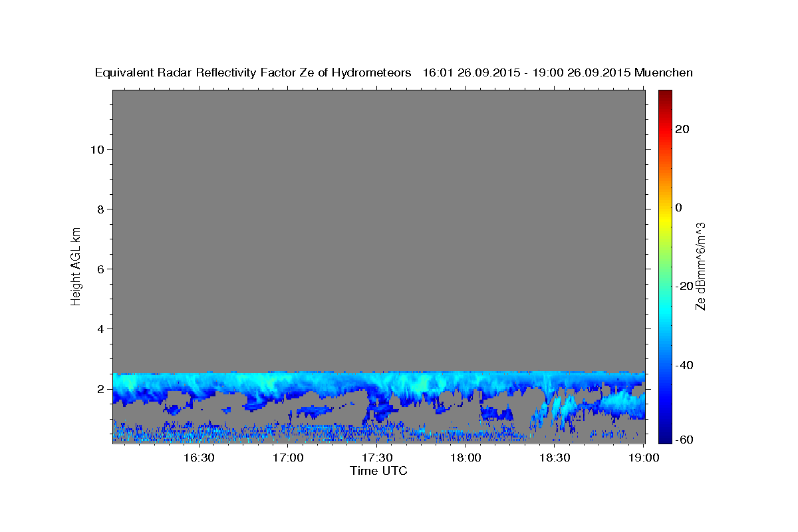The height and width of the screenshot is (532, 798).
Task: Click the 18:00 time tick label
Action: tap(466, 458)
